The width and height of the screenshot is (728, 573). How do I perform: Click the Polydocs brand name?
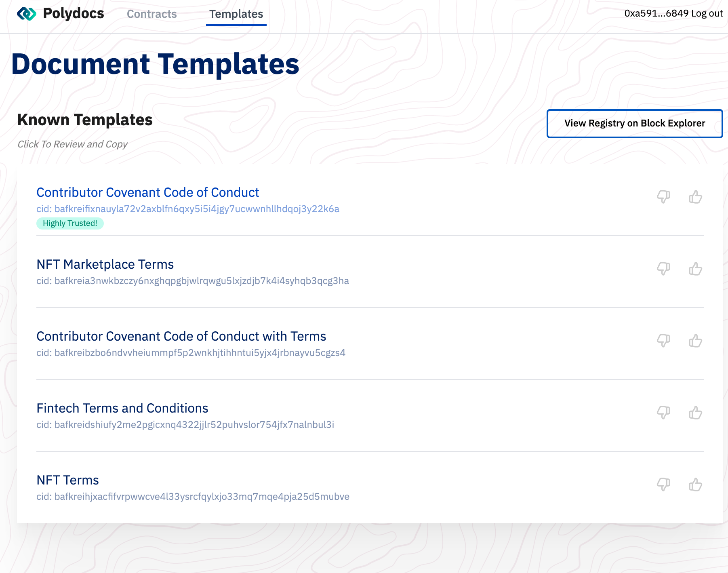[74, 13]
